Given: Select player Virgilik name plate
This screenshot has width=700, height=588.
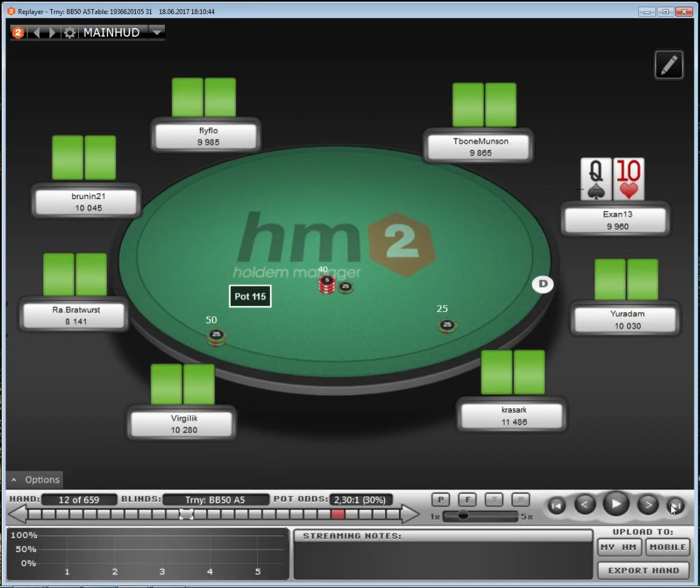Looking at the screenshot, I should 181,424.
